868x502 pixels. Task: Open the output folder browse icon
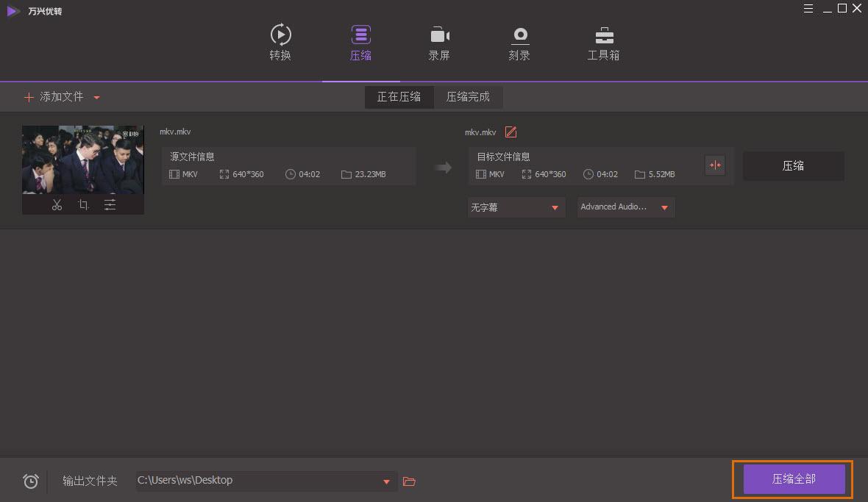[x=409, y=481]
